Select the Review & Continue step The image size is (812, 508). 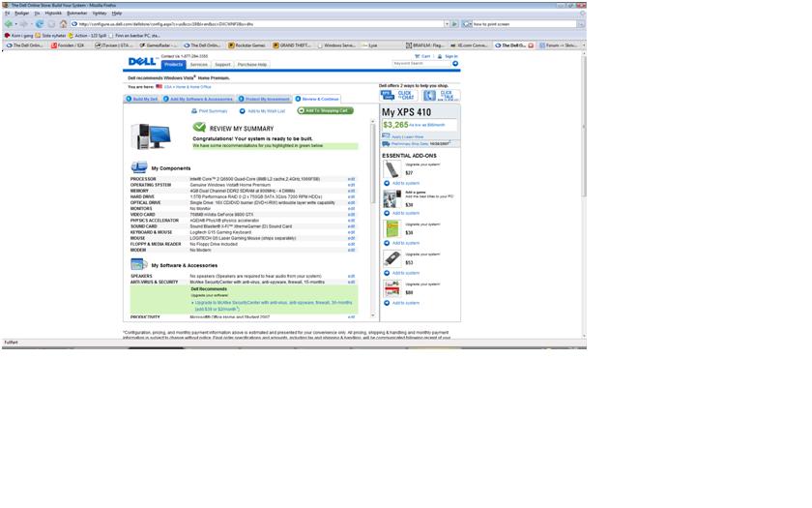[x=317, y=99]
